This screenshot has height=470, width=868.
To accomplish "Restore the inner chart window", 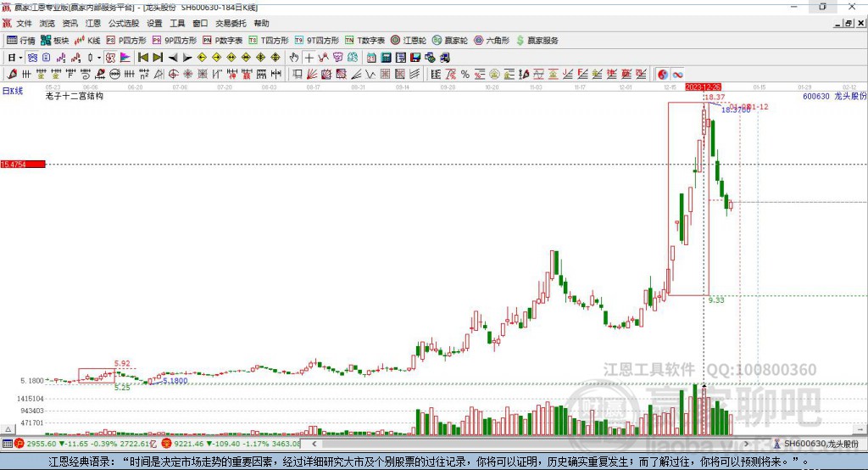I will [x=849, y=23].
